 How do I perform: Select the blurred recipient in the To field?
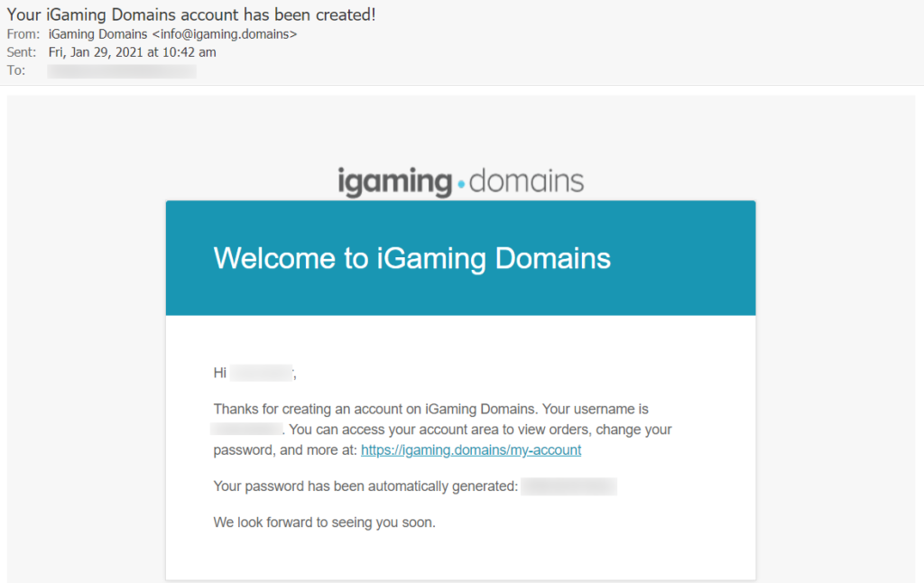tap(122, 70)
